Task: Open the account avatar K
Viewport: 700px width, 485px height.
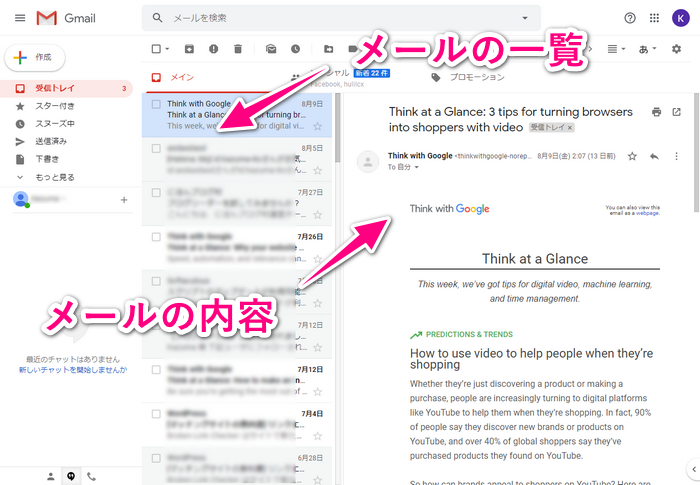Action: 680,18
